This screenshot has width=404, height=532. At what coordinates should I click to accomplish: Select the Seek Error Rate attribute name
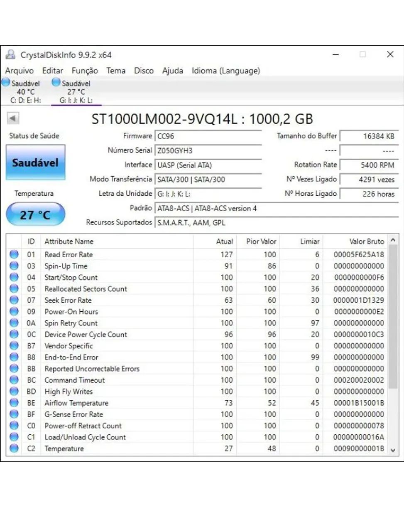pyautogui.click(x=68, y=300)
